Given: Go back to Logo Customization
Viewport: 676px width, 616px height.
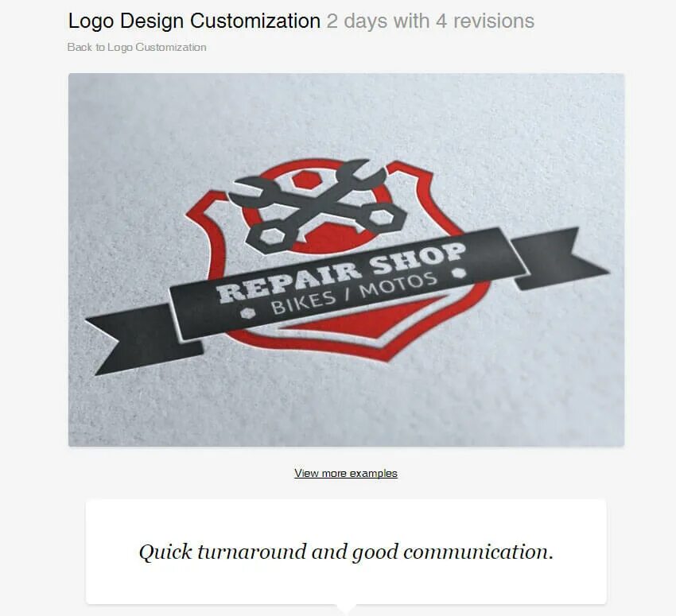Looking at the screenshot, I should 137,47.
